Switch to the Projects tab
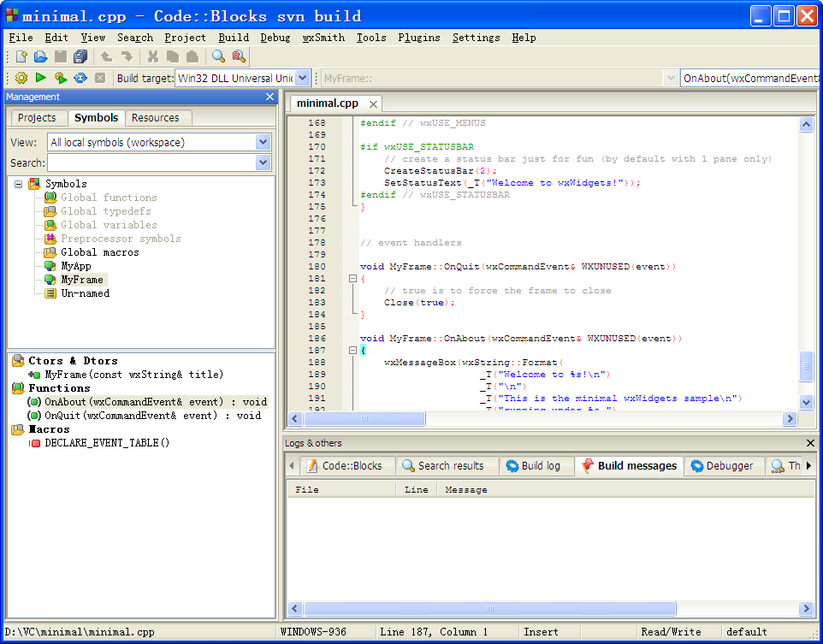823x644 pixels. point(37,117)
